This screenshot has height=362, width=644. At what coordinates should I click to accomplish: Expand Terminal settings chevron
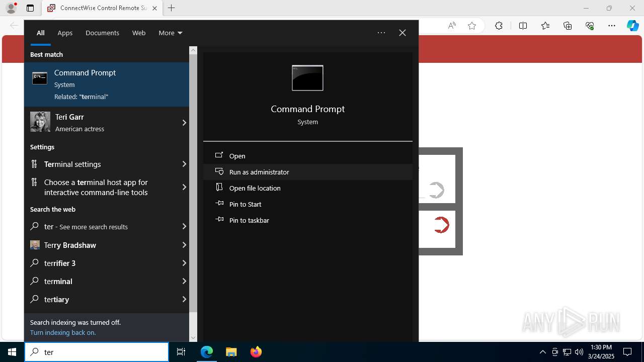[x=184, y=164]
